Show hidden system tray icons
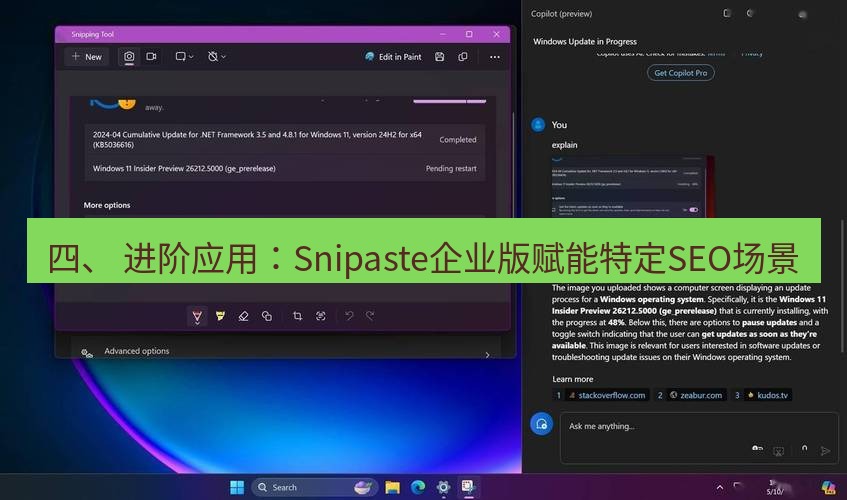Viewport: 847px width, 500px height. [720, 488]
